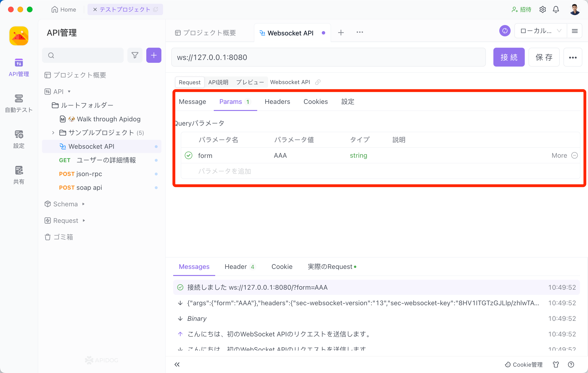The width and height of the screenshot is (588, 373).
Task: Open Cookie管理 in the footer
Action: click(x=524, y=365)
